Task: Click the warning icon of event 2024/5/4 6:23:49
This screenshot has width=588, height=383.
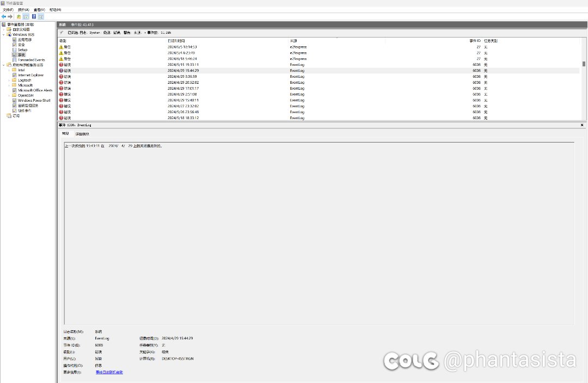Action: click(x=61, y=53)
